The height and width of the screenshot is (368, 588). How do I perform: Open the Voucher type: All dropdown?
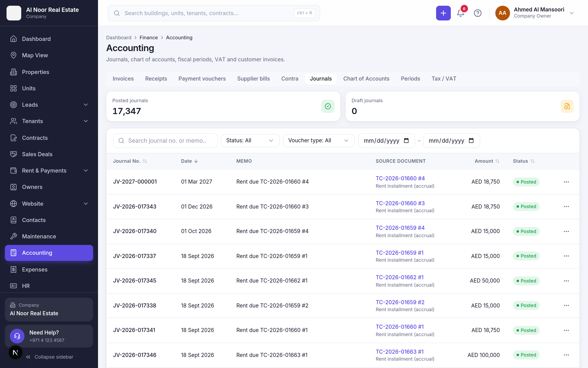(x=318, y=140)
